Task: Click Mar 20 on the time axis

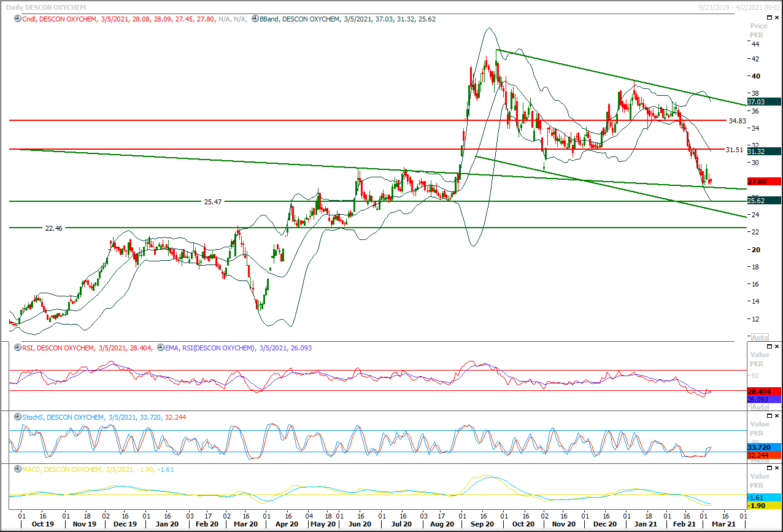Action: tap(245, 525)
